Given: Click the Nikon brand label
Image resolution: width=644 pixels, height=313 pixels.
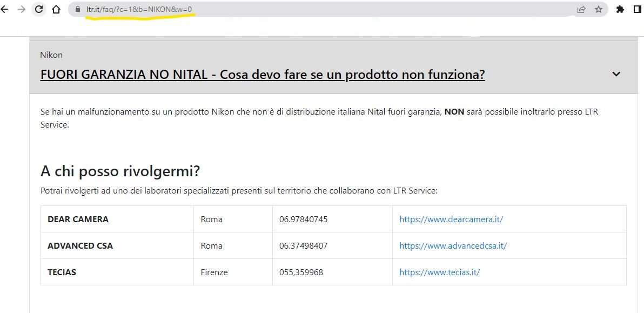Looking at the screenshot, I should (x=51, y=55).
